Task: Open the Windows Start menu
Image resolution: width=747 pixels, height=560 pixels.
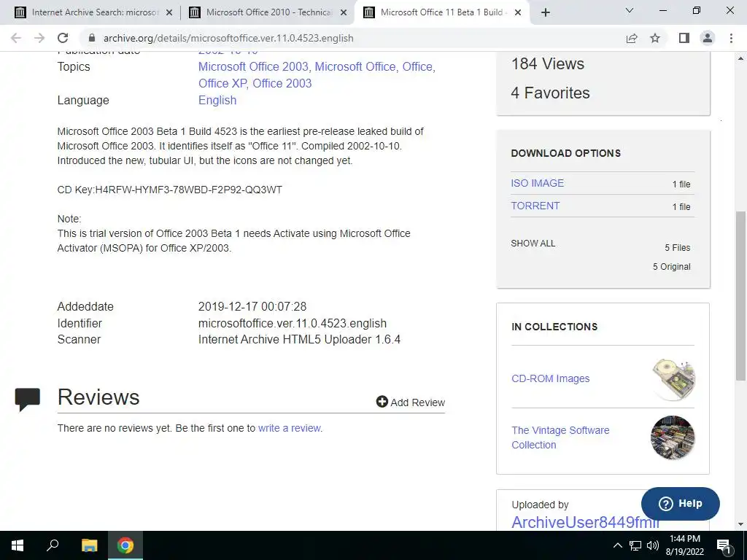Action: [18, 545]
